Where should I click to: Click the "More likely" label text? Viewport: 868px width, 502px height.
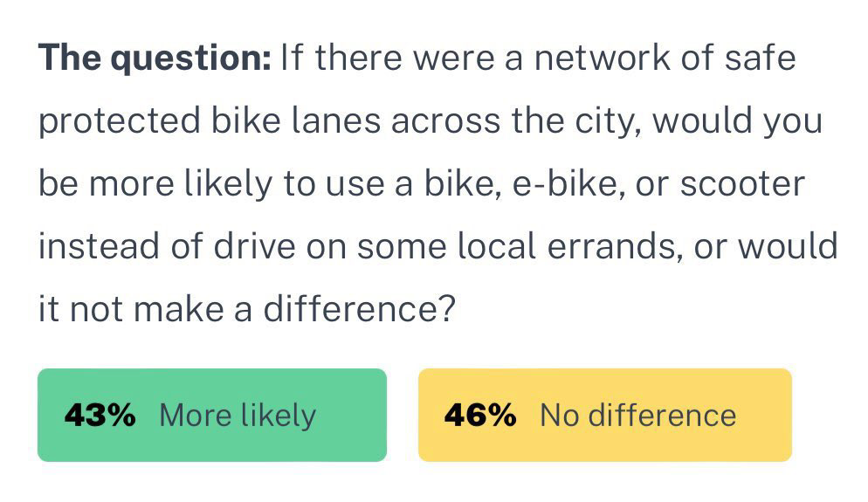(238, 416)
